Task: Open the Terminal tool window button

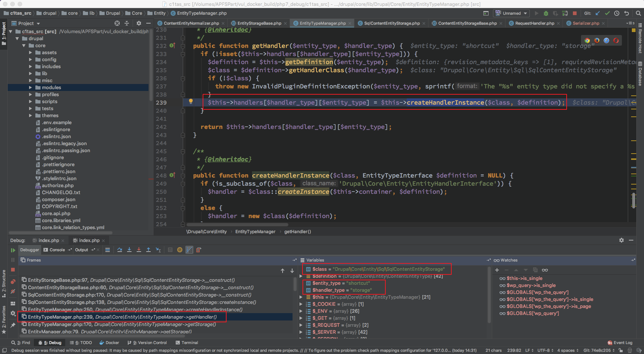Action: click(187, 343)
